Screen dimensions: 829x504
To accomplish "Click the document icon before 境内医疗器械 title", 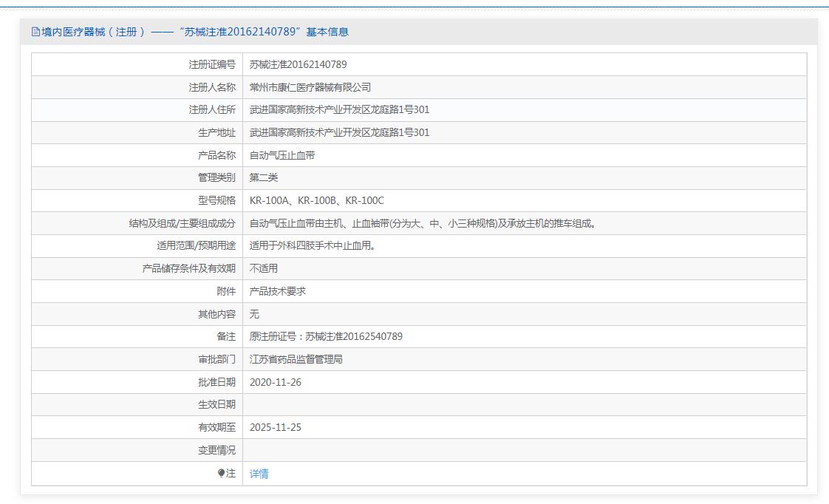I will coord(35,32).
